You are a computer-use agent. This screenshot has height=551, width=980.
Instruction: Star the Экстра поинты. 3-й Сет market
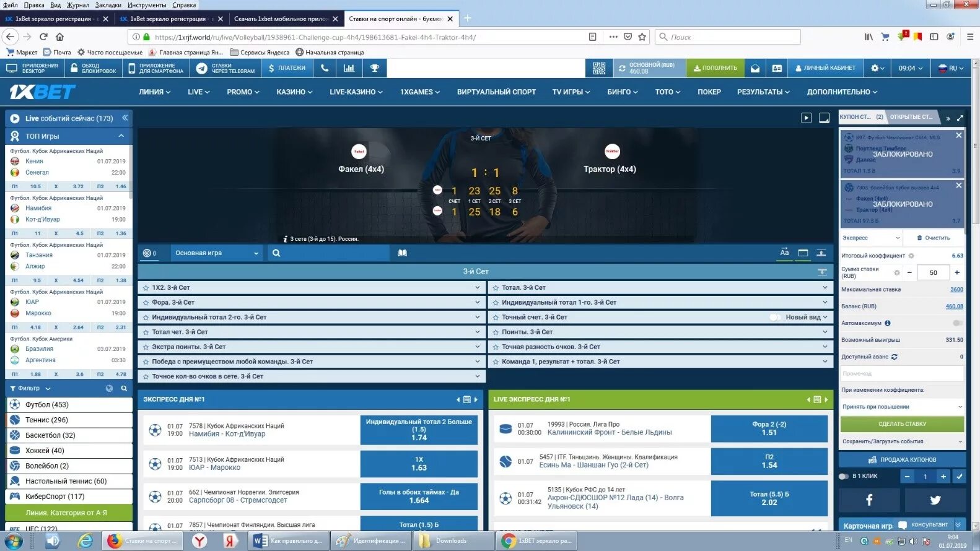(146, 347)
